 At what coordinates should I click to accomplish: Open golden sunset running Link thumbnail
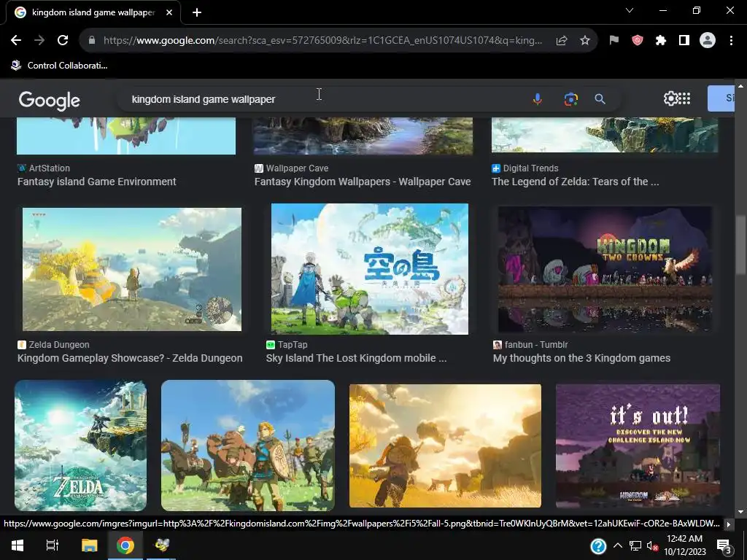[x=445, y=446]
